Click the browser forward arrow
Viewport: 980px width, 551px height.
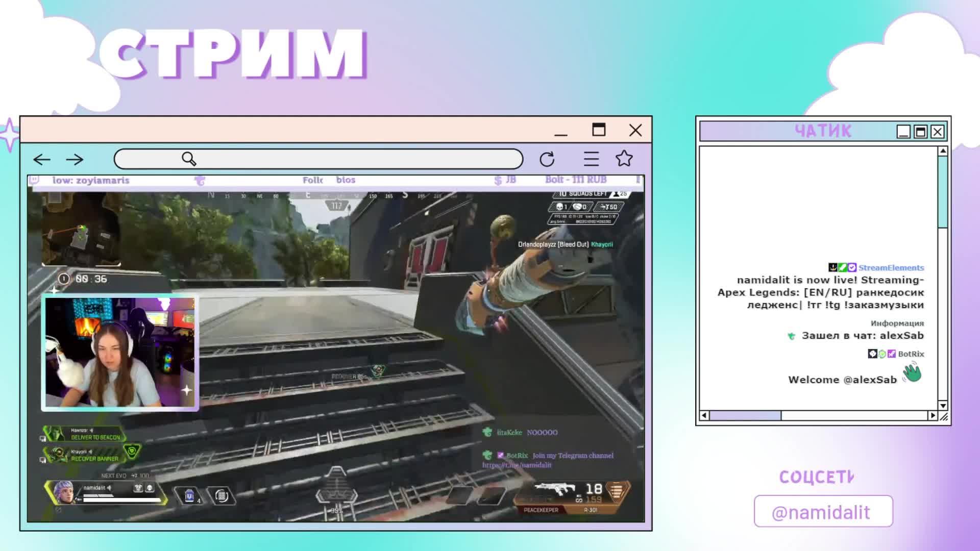[x=75, y=160]
